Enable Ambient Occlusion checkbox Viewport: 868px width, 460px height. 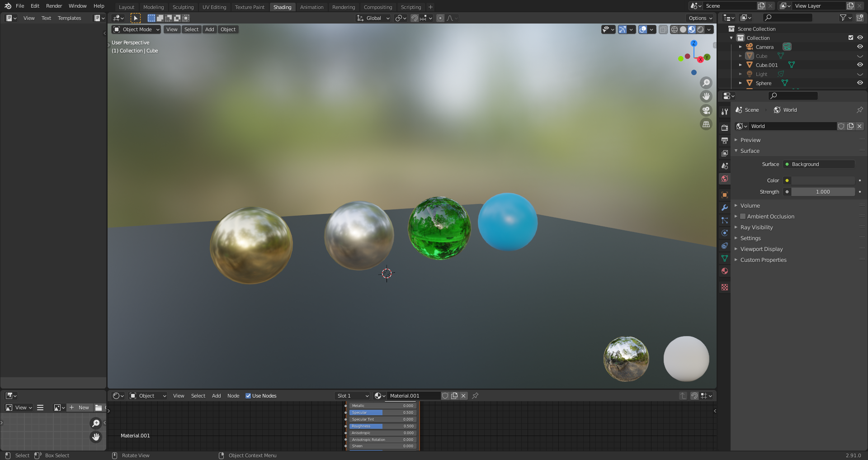[743, 217]
